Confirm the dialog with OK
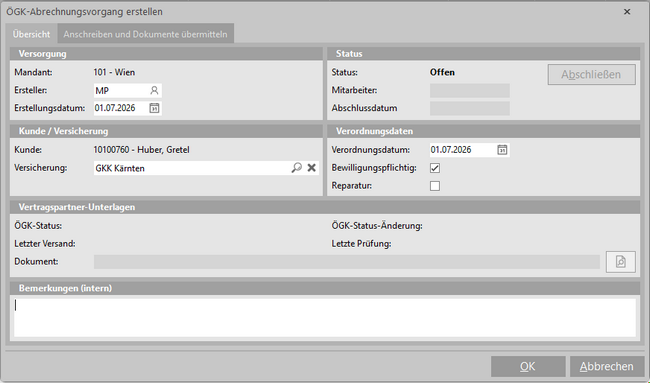The height and width of the screenshot is (383, 650). click(528, 366)
